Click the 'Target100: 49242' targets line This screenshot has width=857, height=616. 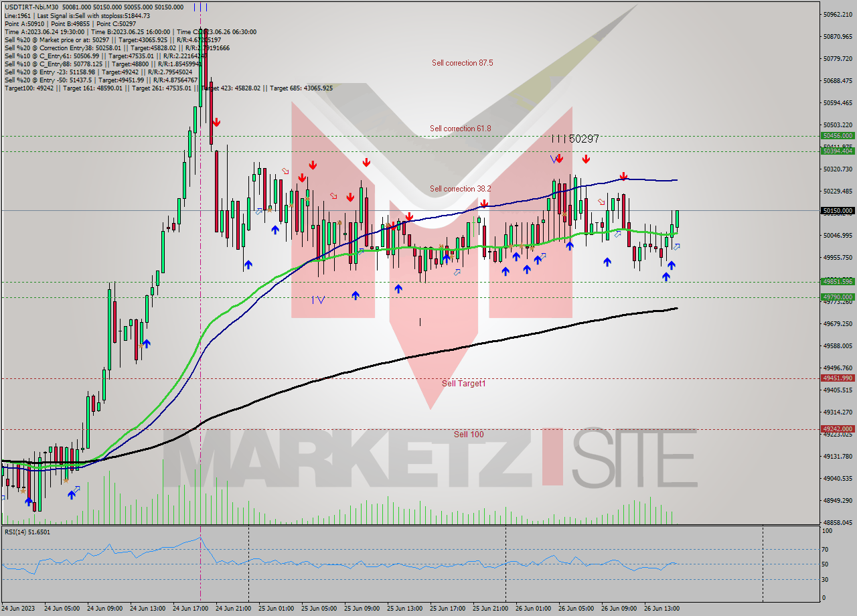tap(168, 88)
